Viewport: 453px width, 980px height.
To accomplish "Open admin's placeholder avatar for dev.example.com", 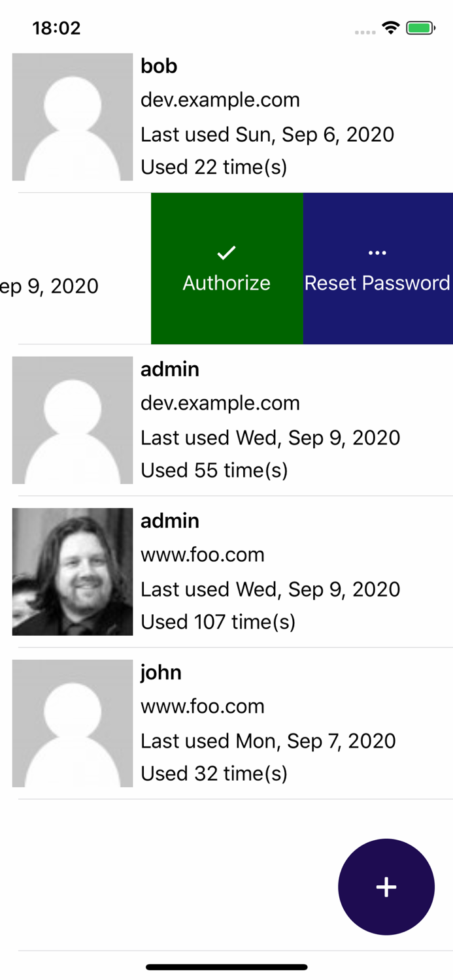I will 72,419.
